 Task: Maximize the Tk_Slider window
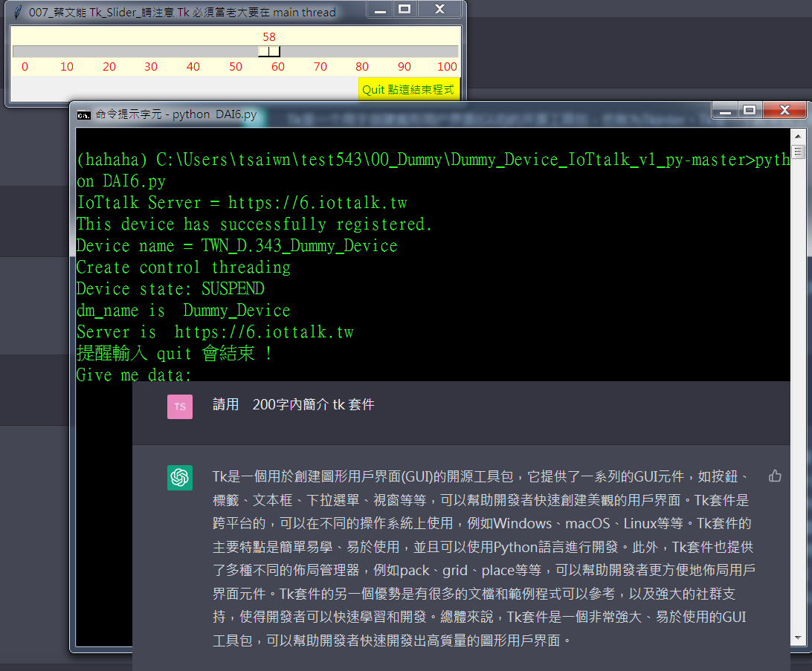(405, 10)
